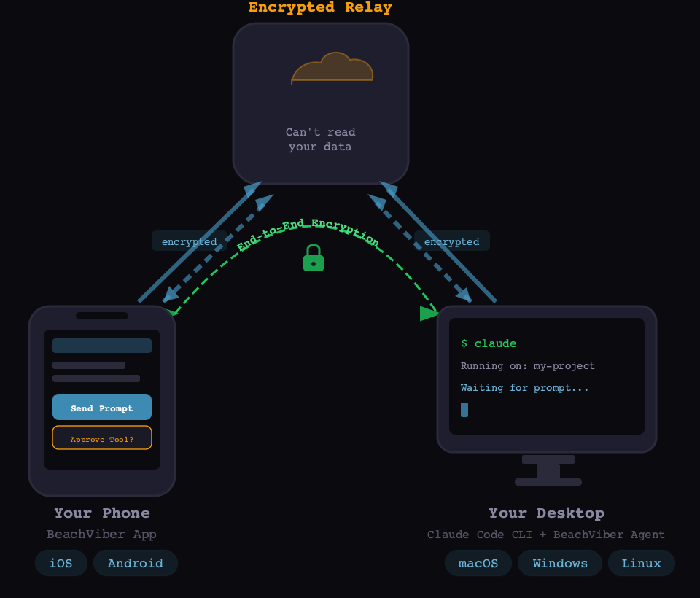
Task: Click the blue progress bar on the phone screen
Action: (101, 344)
